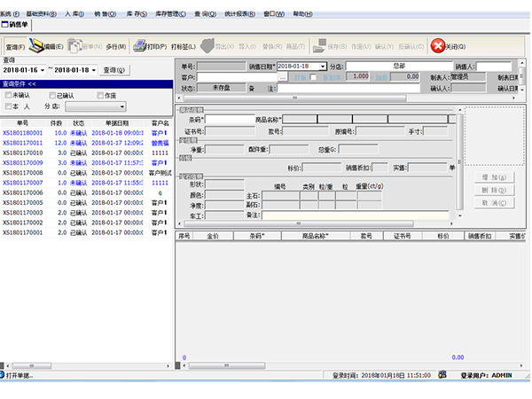The width and height of the screenshot is (532, 399).
Task: Click the status bar icon beside login user
Action: pyautogui.click(x=442, y=374)
